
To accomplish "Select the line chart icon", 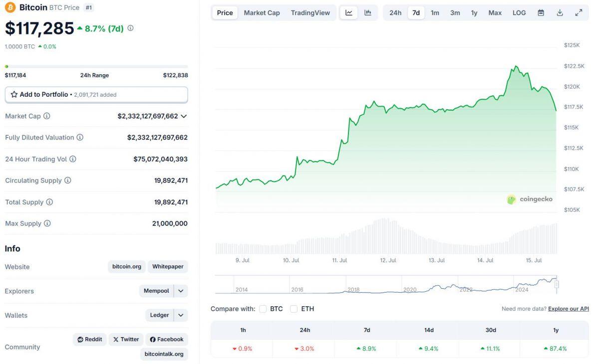I will point(349,12).
